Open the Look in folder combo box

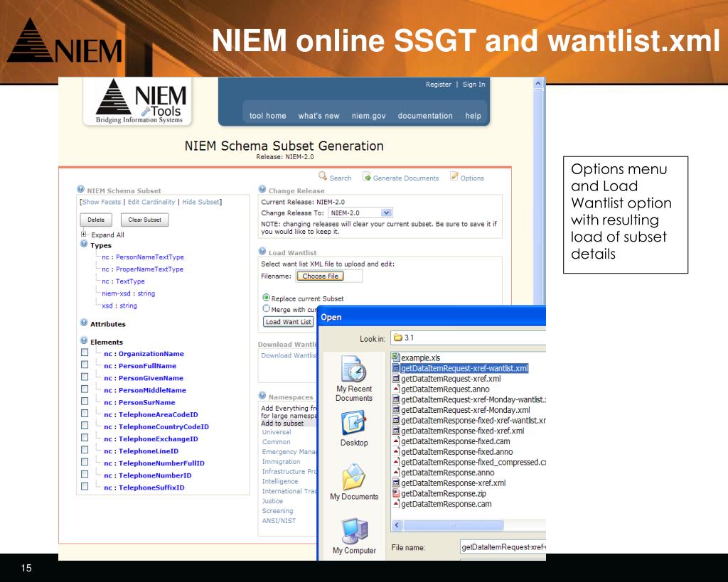coord(468,338)
